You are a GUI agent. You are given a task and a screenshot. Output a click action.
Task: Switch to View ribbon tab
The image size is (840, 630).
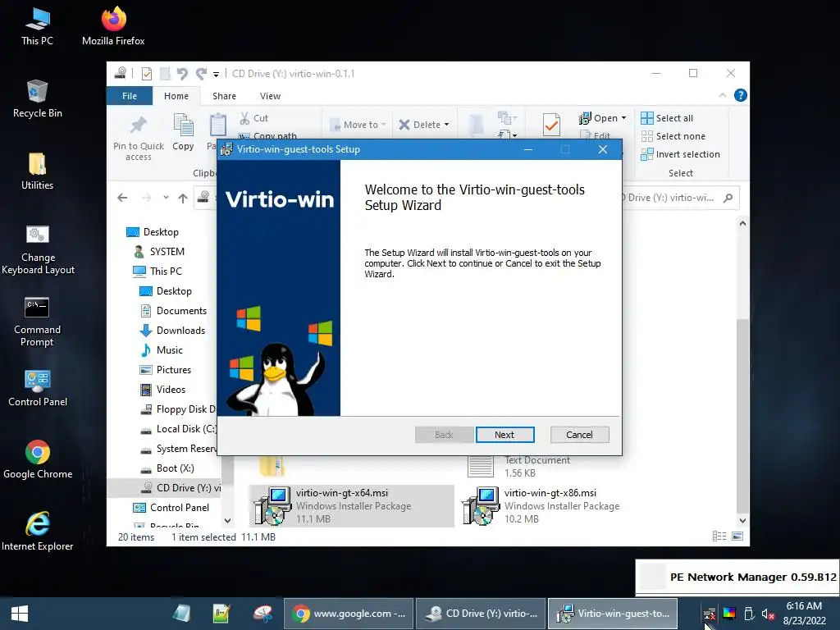point(270,96)
